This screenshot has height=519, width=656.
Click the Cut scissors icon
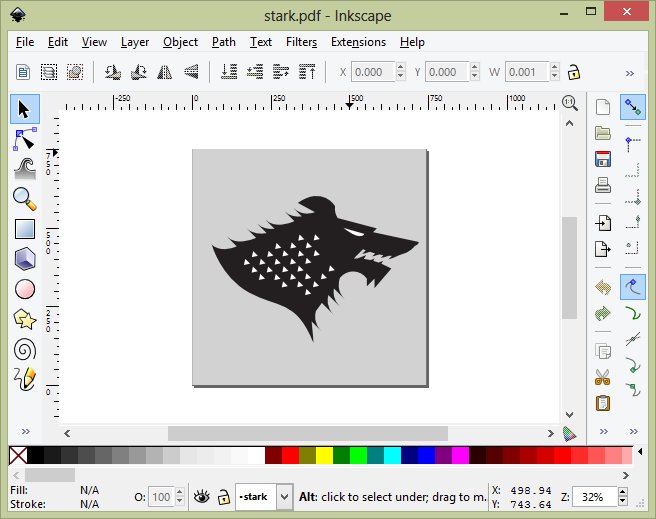click(x=603, y=377)
